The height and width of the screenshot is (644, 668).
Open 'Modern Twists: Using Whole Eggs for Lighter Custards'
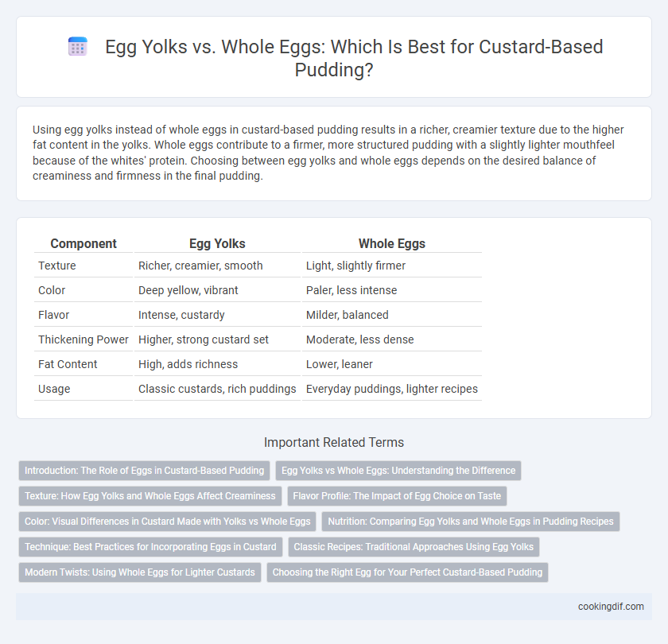pyautogui.click(x=140, y=572)
